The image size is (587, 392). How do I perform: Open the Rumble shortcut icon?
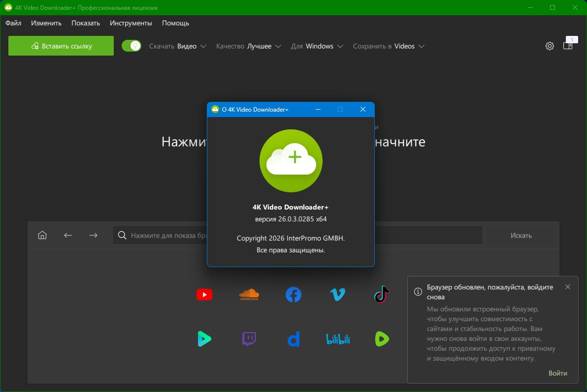pyautogui.click(x=382, y=339)
